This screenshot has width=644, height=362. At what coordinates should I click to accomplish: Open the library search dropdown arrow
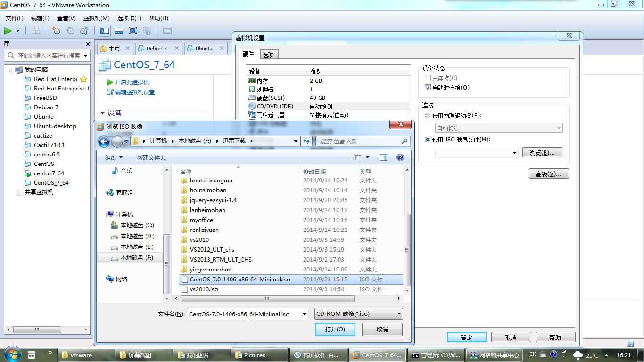coord(86,56)
